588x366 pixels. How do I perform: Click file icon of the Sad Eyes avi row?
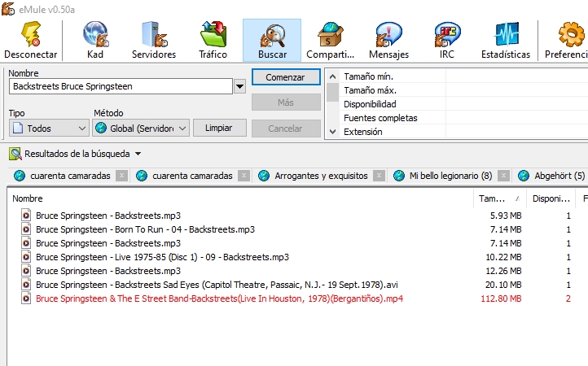point(26,285)
